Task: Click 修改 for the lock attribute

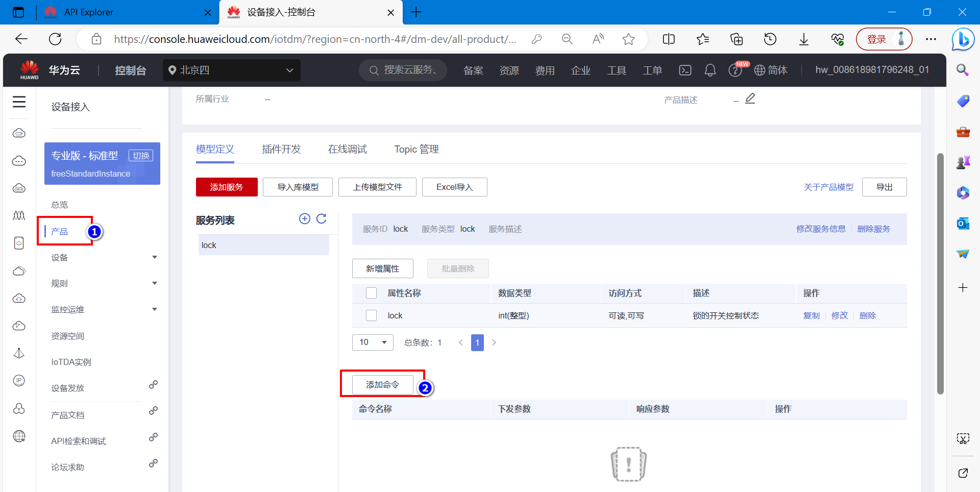Action: (x=840, y=315)
